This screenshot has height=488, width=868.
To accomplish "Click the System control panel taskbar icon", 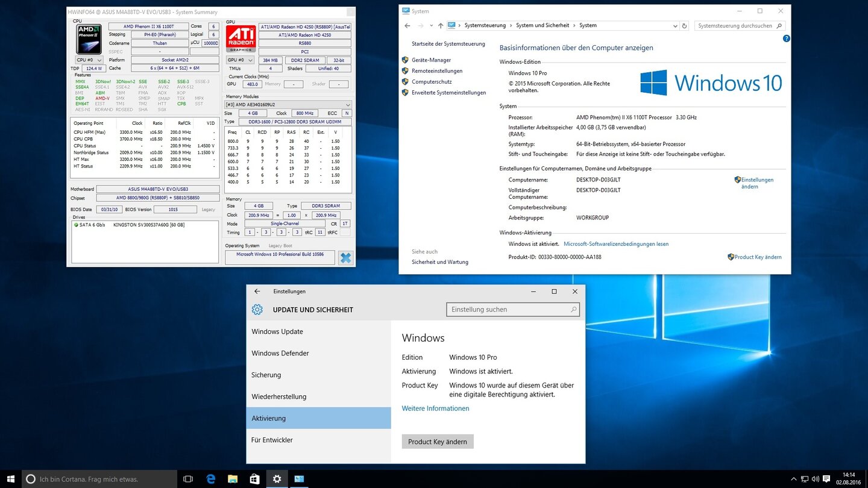I will click(x=299, y=479).
